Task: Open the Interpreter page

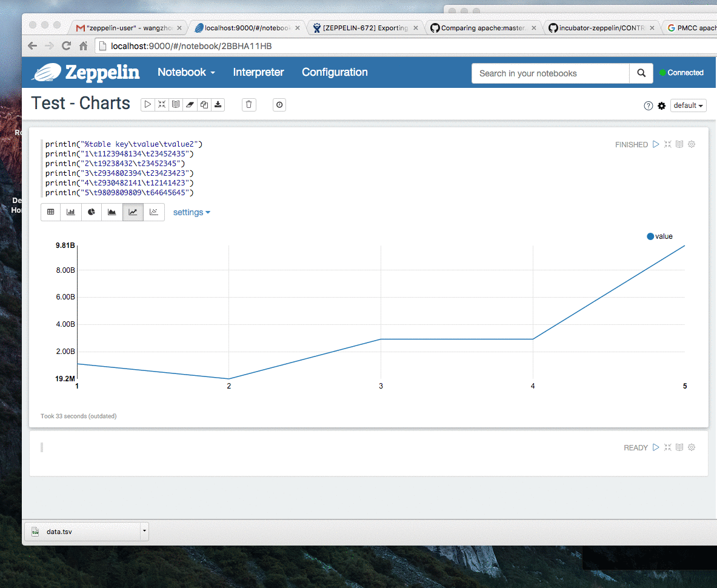Action: point(258,72)
